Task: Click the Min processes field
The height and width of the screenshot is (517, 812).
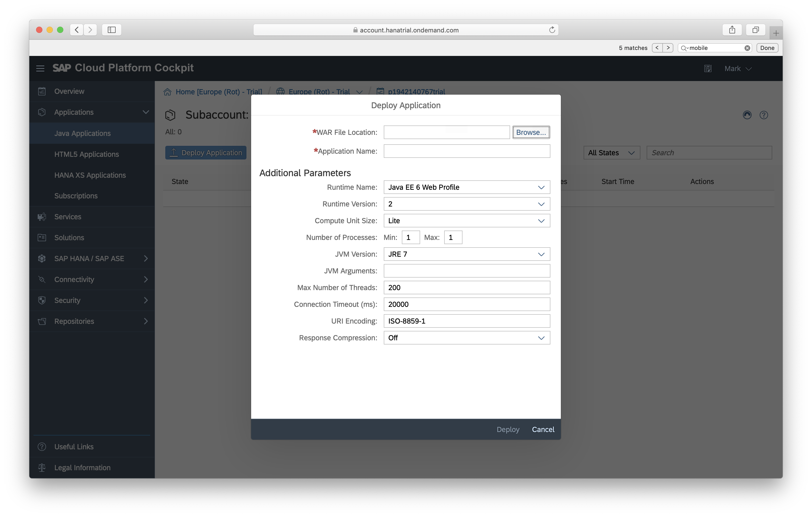Action: (x=411, y=238)
